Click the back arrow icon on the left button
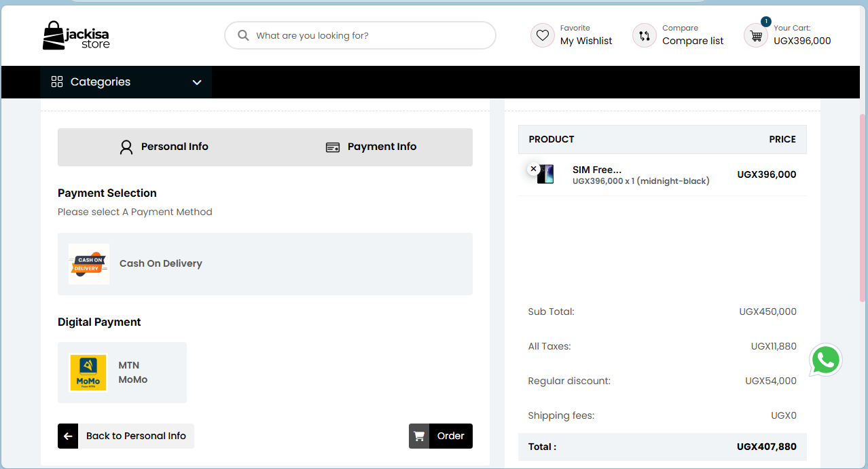Screen dimensions: 868x469 (68, 436)
